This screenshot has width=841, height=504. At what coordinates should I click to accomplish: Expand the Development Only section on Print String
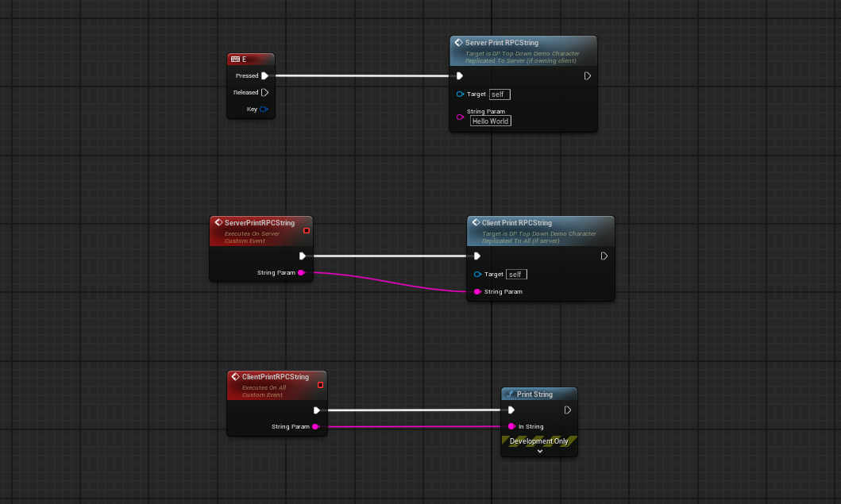click(x=539, y=450)
